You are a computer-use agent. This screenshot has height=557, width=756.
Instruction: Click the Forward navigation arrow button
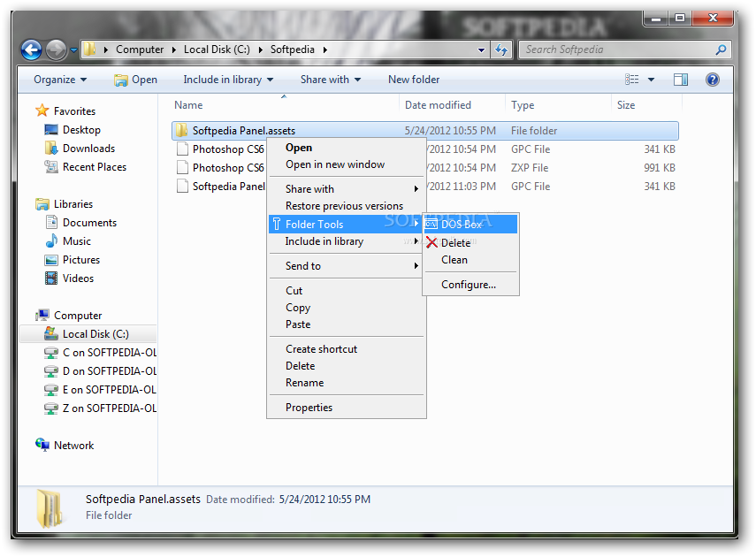click(x=56, y=50)
